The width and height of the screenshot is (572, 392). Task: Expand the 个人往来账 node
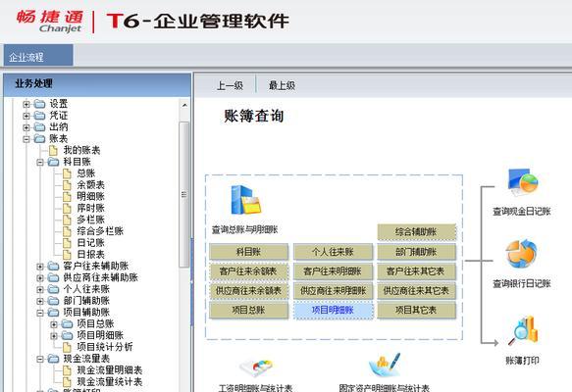[x=40, y=290]
